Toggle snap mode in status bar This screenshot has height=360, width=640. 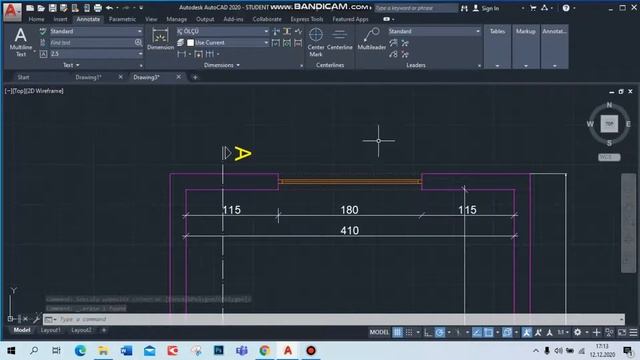(x=409, y=333)
